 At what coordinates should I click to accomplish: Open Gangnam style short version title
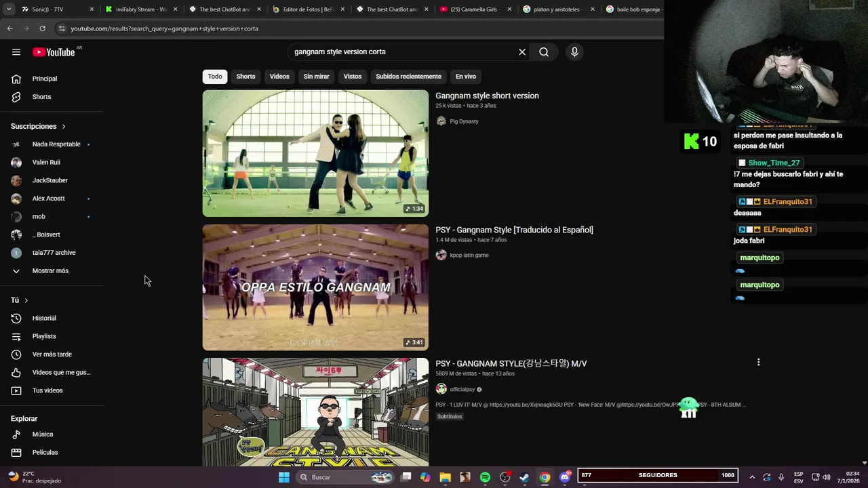click(x=487, y=96)
